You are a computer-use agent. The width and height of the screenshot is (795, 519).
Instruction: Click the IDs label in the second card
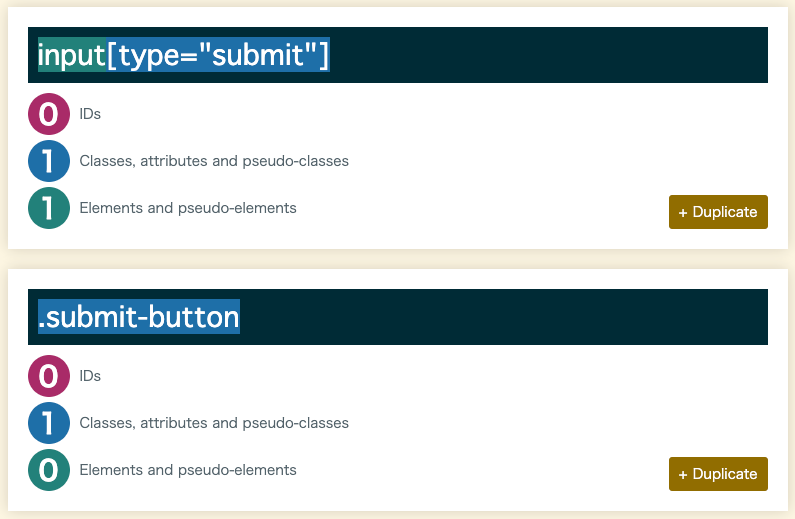pyautogui.click(x=90, y=376)
